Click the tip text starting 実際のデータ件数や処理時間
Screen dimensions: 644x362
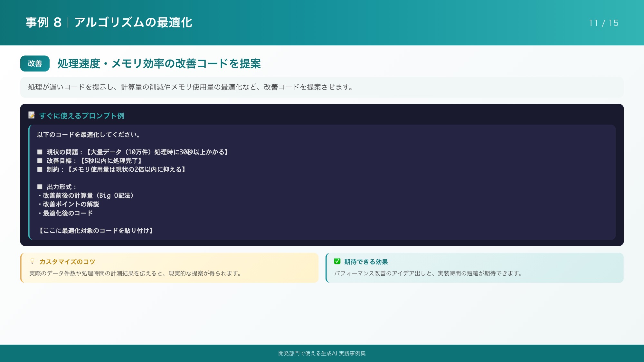tap(136, 273)
